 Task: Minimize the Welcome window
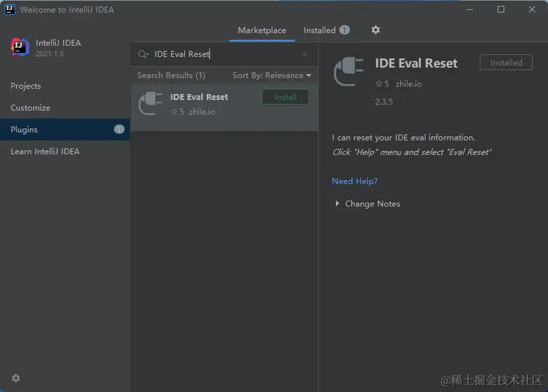470,9
